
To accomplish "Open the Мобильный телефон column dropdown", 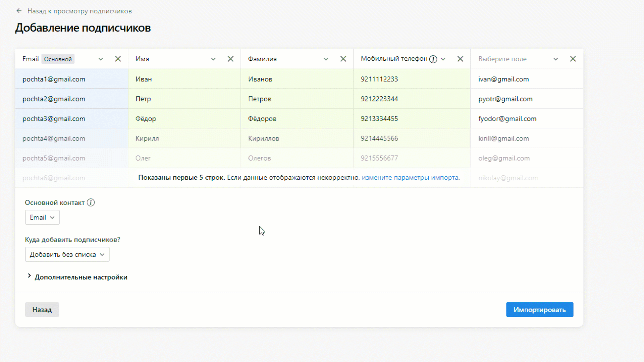I will [443, 59].
